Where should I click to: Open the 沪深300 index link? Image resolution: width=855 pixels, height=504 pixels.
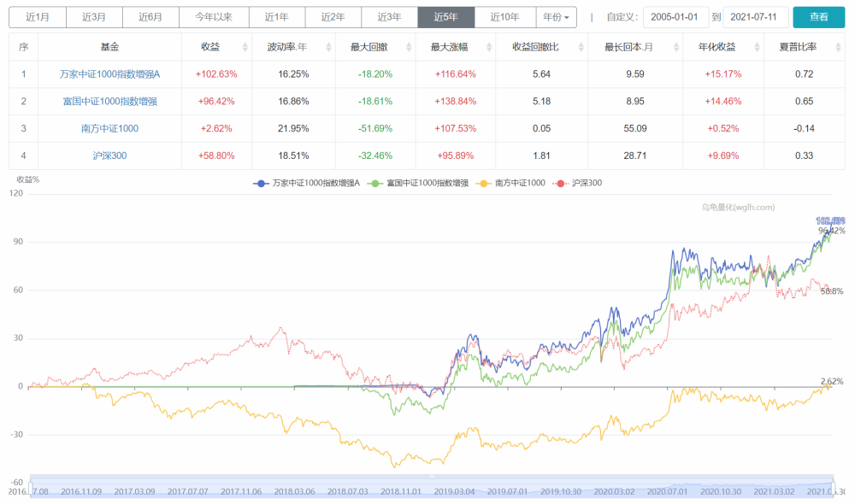(x=109, y=155)
